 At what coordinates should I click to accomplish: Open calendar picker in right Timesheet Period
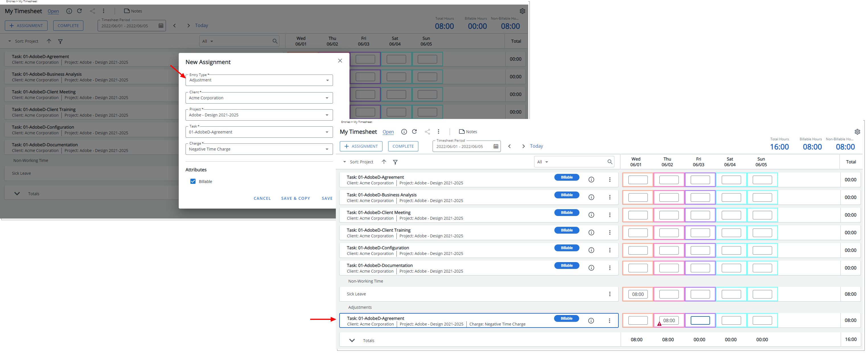coord(496,147)
